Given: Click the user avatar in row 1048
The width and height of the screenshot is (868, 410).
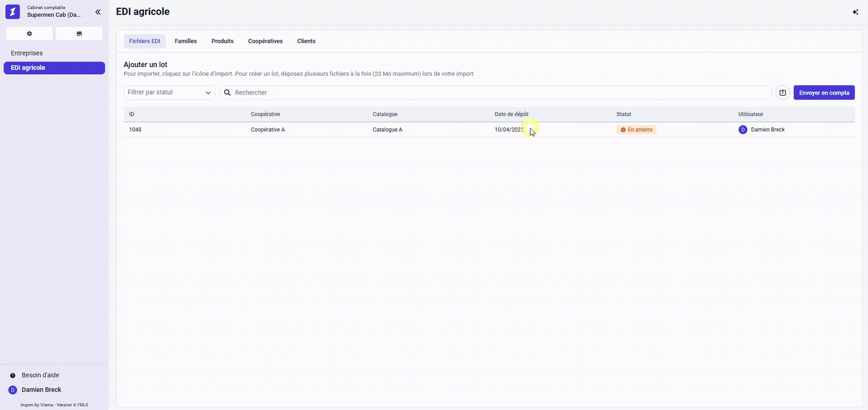Looking at the screenshot, I should coord(743,130).
